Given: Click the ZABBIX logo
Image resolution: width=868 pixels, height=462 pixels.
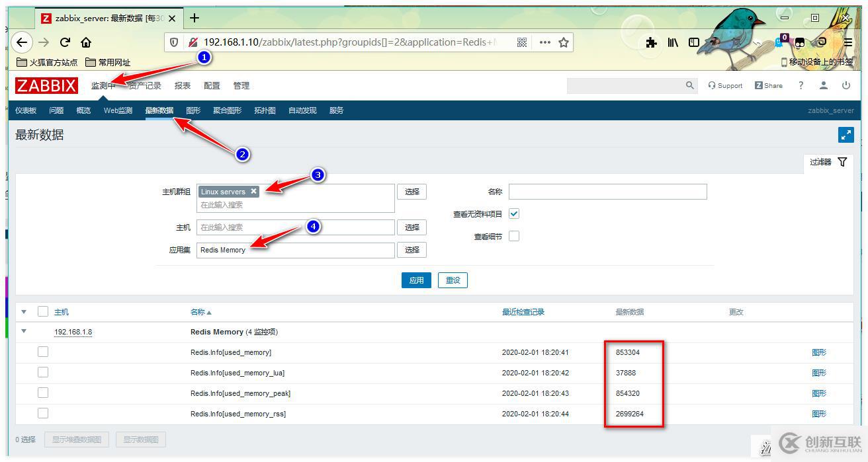Looking at the screenshot, I should (46, 85).
